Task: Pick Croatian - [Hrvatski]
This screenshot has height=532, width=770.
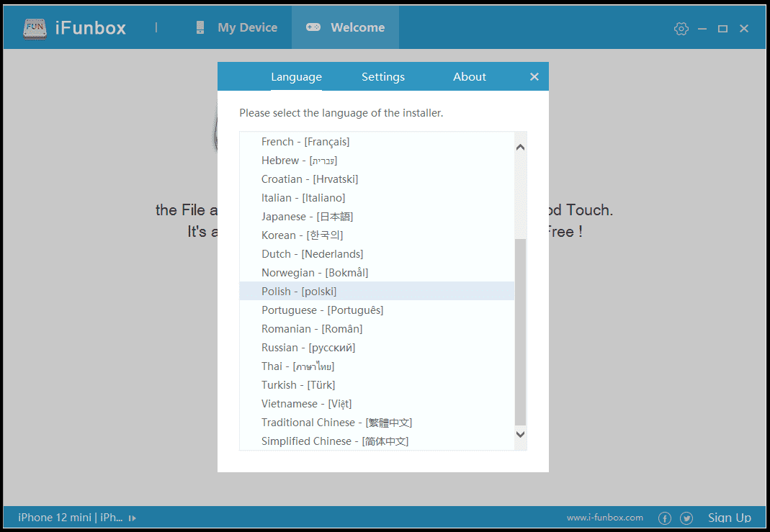Action: 377,179
